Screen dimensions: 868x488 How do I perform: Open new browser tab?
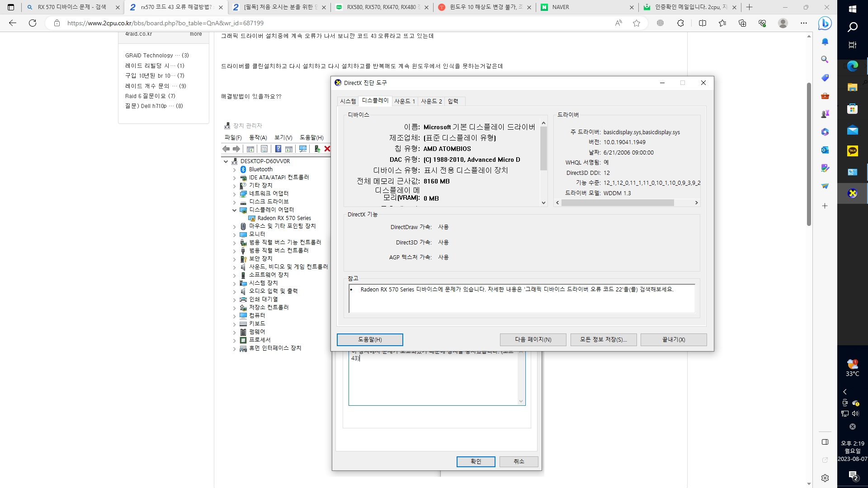(750, 7)
